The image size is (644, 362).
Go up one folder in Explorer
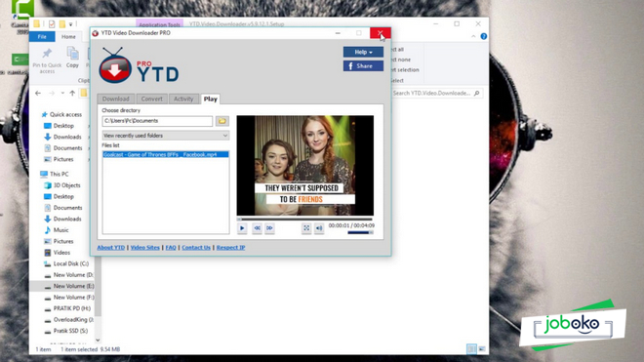click(72, 94)
